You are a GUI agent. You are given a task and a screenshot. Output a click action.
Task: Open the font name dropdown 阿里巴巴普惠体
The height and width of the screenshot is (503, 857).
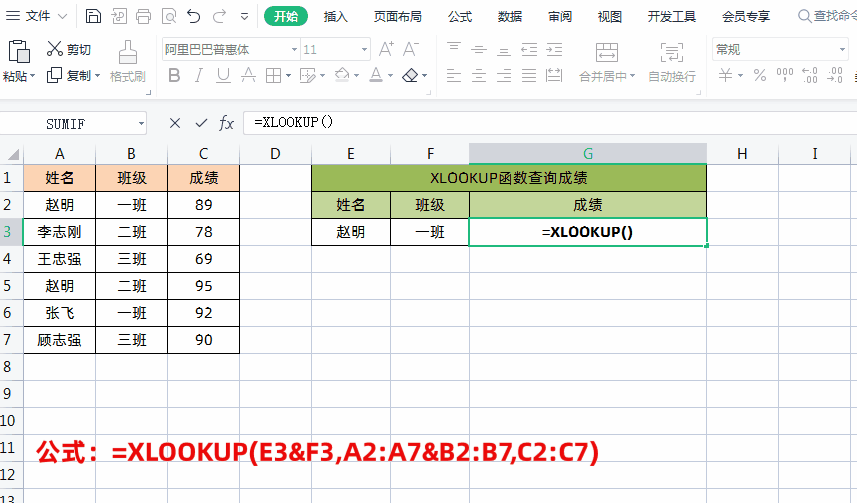pyautogui.click(x=295, y=50)
